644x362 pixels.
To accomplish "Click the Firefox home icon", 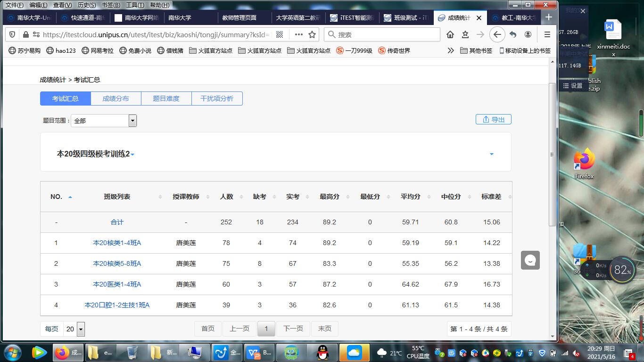I will 450,34.
